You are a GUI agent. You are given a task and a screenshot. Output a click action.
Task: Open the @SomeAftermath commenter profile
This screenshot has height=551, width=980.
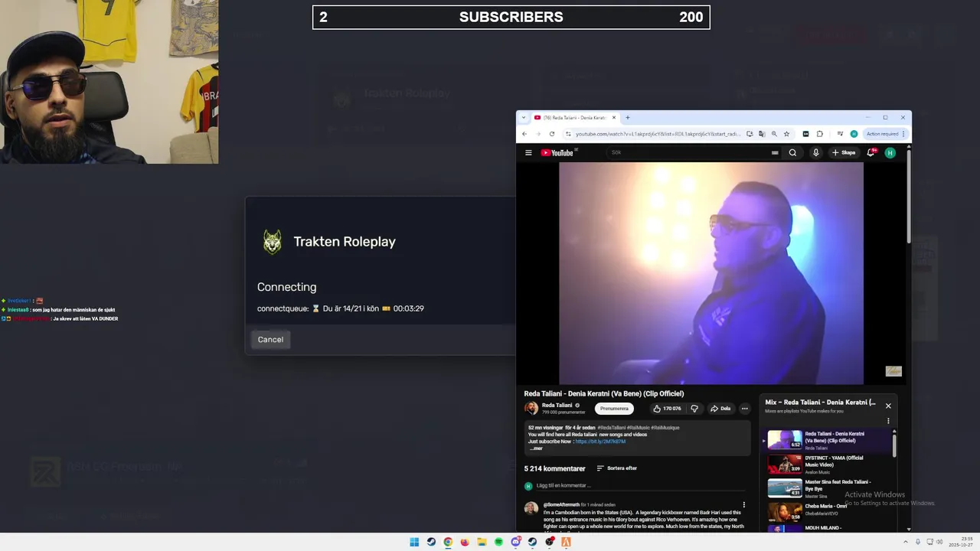click(561, 505)
